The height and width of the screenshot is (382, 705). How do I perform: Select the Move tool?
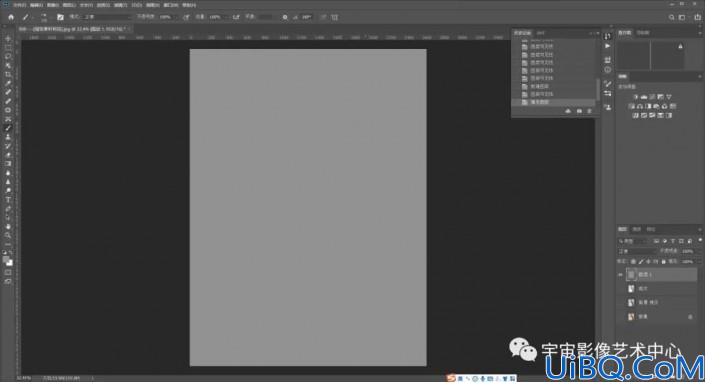click(8, 39)
